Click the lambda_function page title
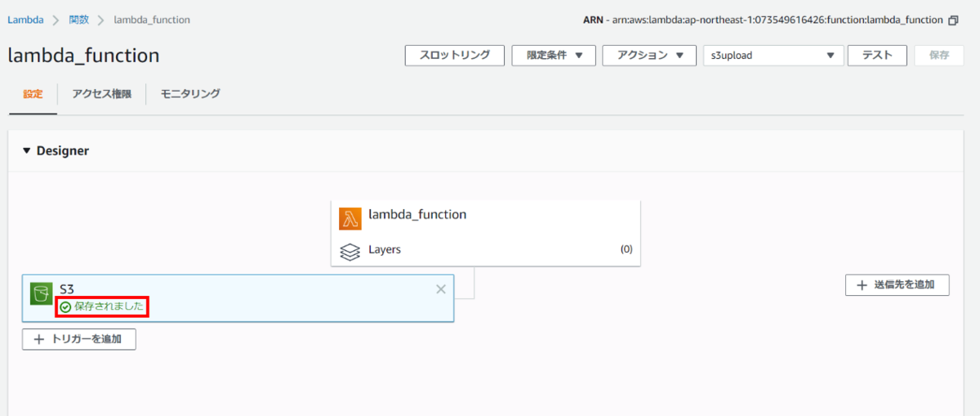The width and height of the screenshot is (980, 416). click(83, 56)
